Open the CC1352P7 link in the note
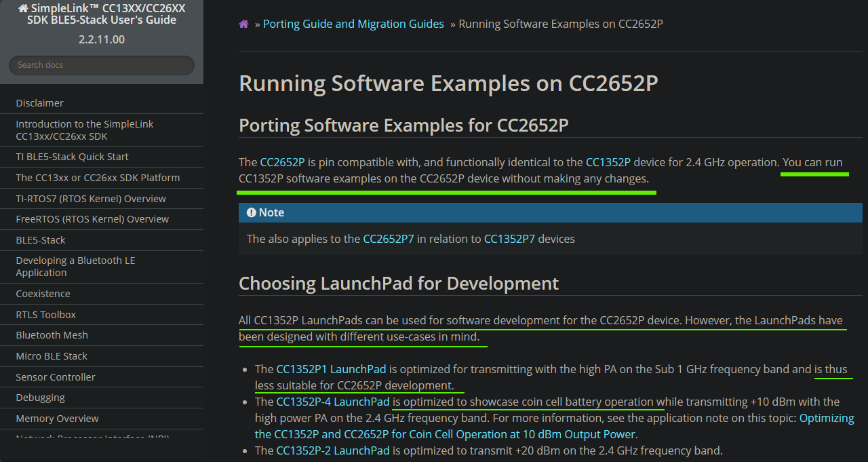This screenshot has height=462, width=868. pyautogui.click(x=509, y=239)
